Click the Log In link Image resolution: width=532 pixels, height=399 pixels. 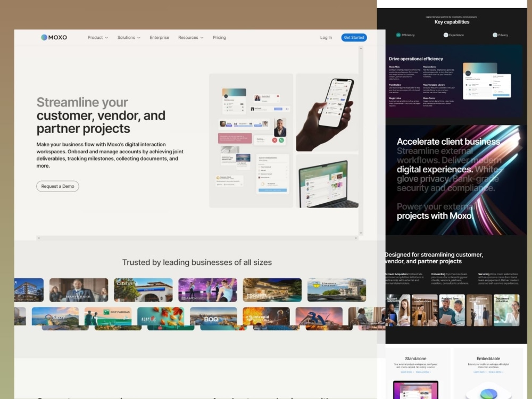tap(326, 37)
